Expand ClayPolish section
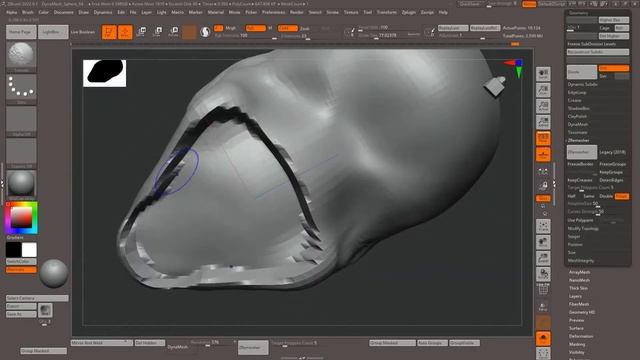Screen dimensions: 640x360 [577, 116]
